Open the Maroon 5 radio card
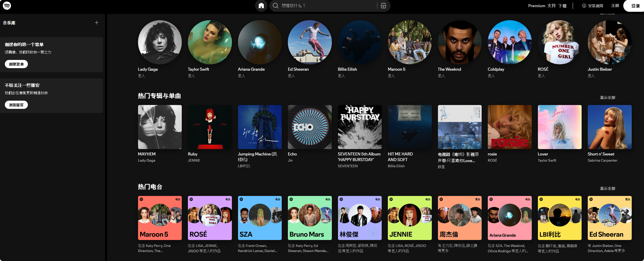The image size is (644, 261). tap(160, 218)
